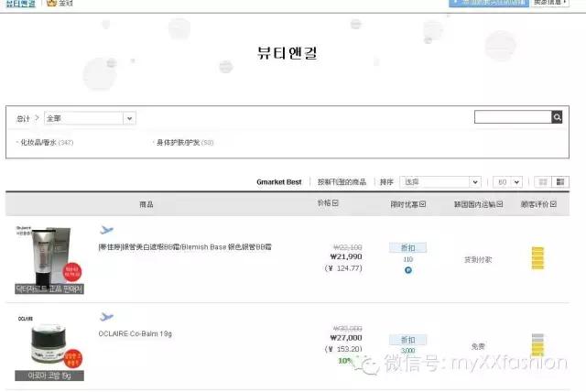The image size is (586, 392).
Task: Click the airplane icon above OCLAIRE Co-Balm title
Action: coord(106,317)
